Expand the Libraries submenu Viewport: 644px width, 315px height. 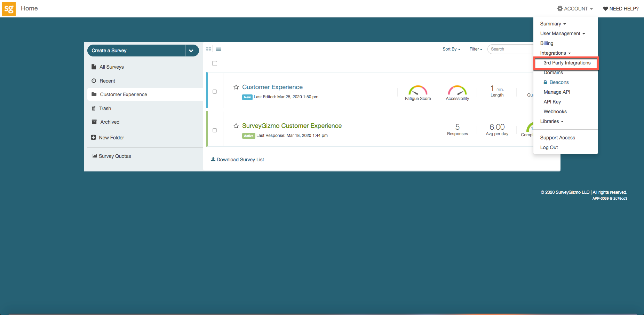(552, 121)
